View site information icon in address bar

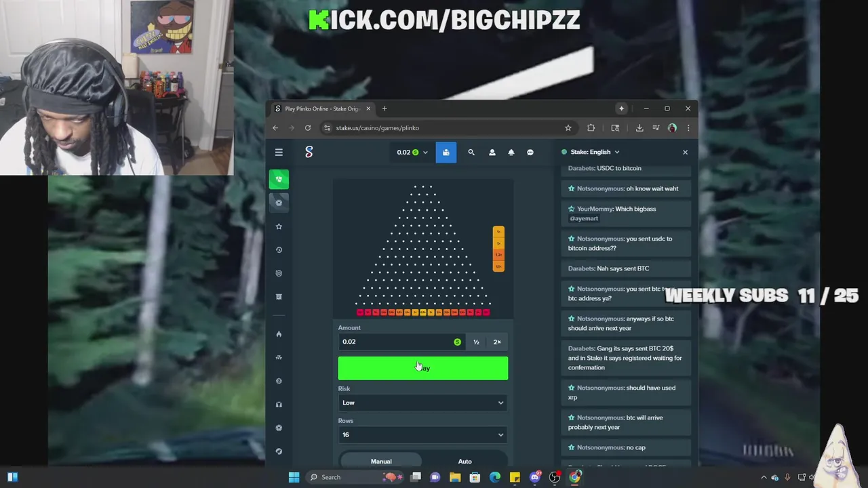click(328, 128)
